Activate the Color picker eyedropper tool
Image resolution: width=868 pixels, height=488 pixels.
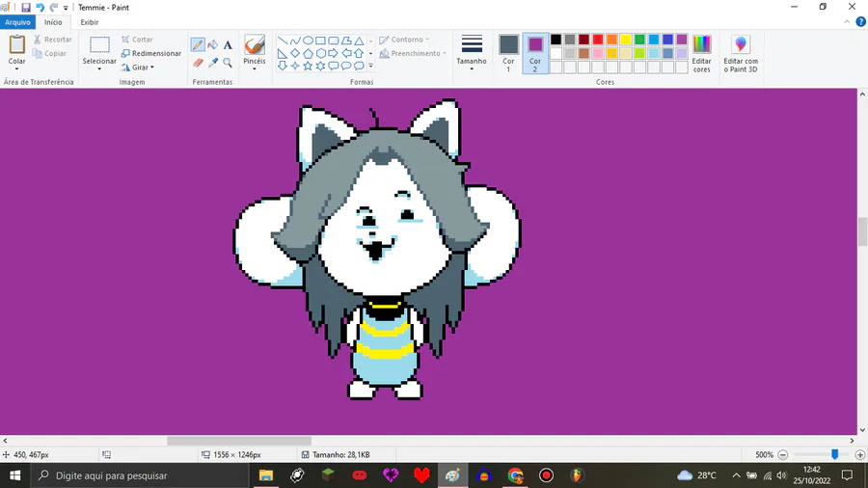click(x=213, y=63)
